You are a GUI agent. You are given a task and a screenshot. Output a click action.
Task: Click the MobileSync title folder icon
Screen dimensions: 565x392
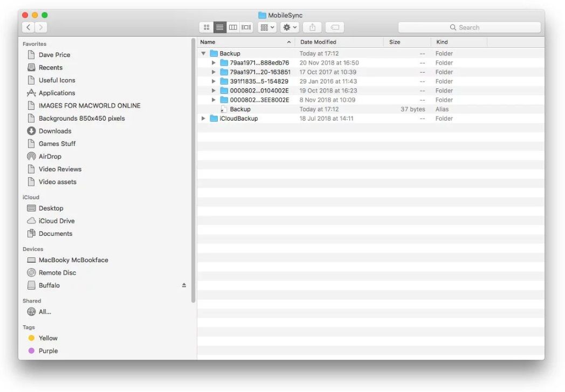tap(263, 15)
